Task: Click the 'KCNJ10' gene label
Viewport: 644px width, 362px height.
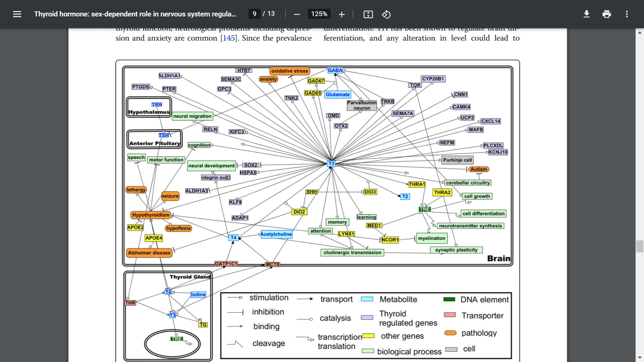Action: pos(498,152)
